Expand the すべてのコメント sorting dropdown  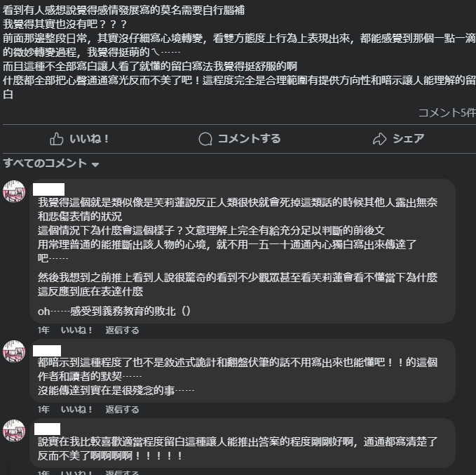(x=51, y=163)
